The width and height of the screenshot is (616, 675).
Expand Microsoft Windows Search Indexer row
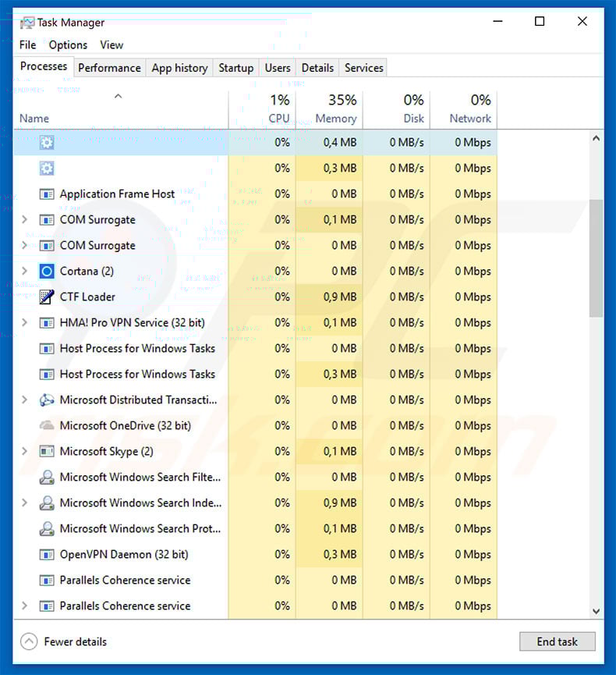click(x=24, y=503)
